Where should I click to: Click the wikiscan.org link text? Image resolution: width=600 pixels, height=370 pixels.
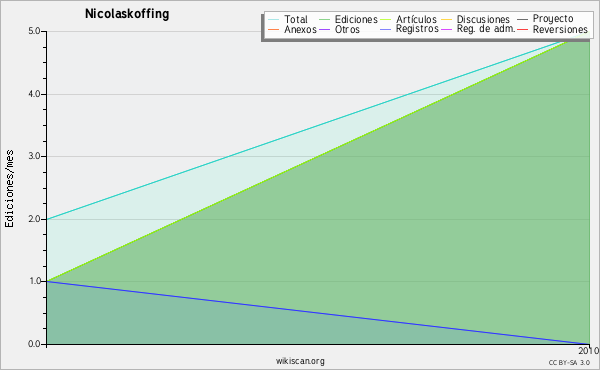click(x=300, y=361)
